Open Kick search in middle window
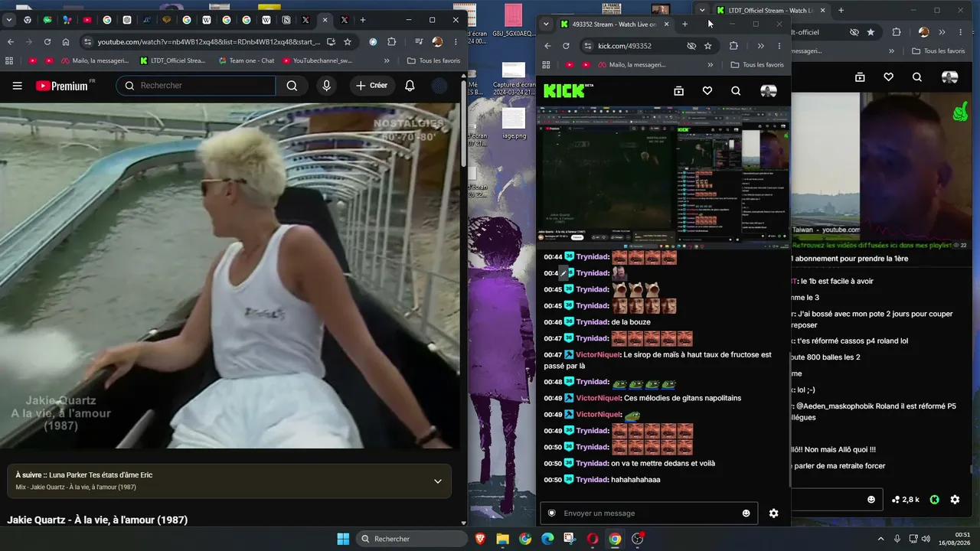Screen dimensions: 980x551 (x=736, y=91)
